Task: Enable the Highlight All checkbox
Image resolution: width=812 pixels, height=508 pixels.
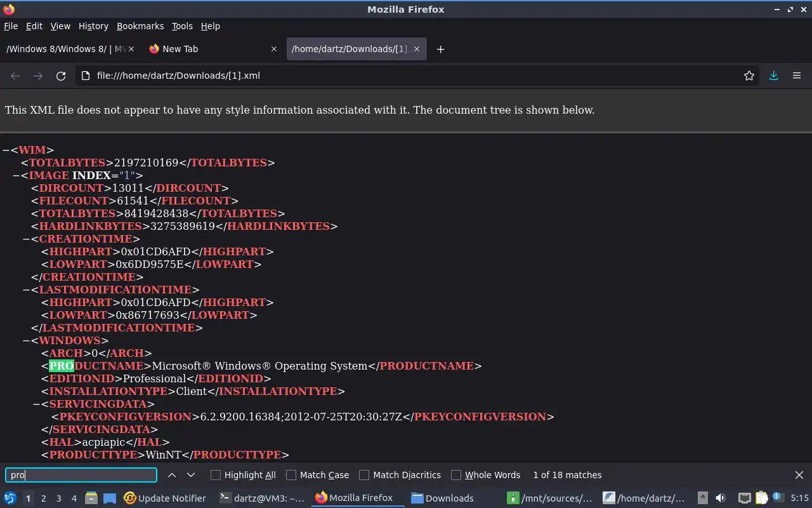Action: [216, 475]
